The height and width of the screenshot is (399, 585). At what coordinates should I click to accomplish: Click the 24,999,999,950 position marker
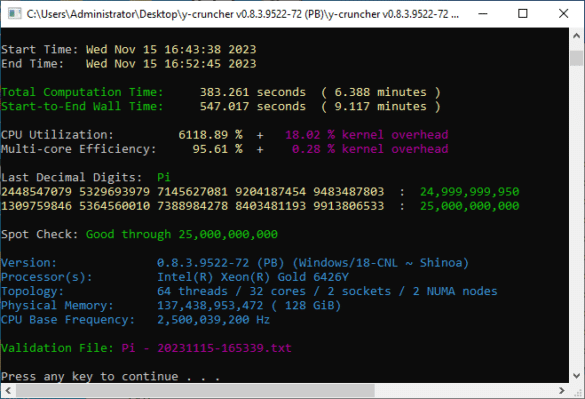pos(470,191)
